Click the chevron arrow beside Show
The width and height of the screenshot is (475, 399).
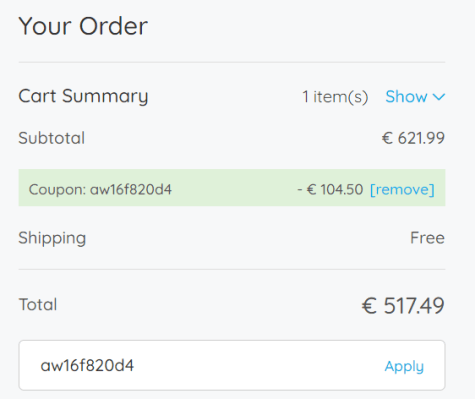(439, 97)
